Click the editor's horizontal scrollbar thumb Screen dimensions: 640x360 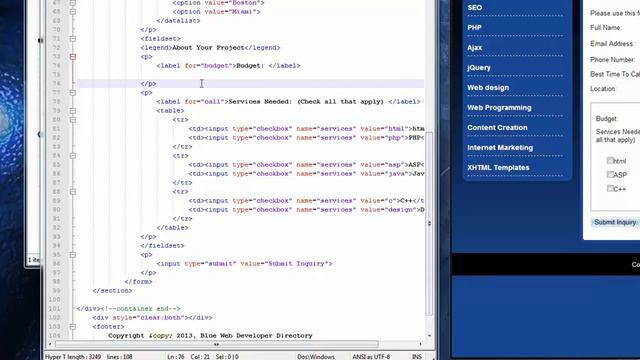point(216,344)
